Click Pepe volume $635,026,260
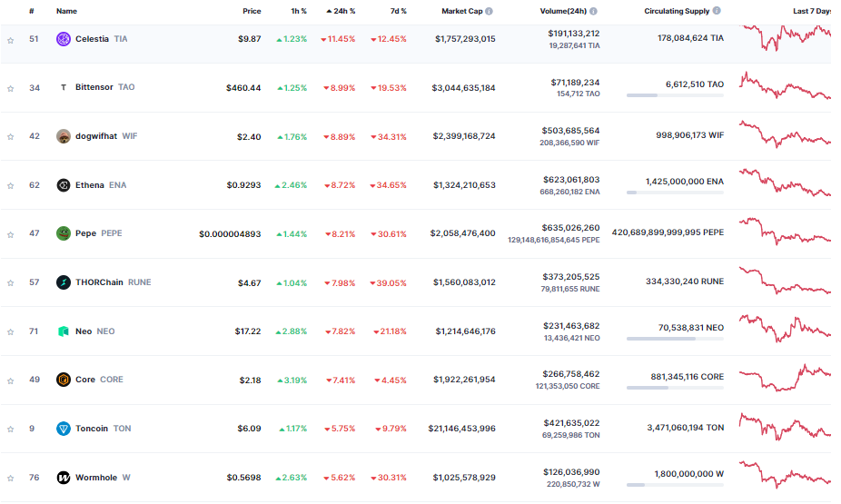 570,228
